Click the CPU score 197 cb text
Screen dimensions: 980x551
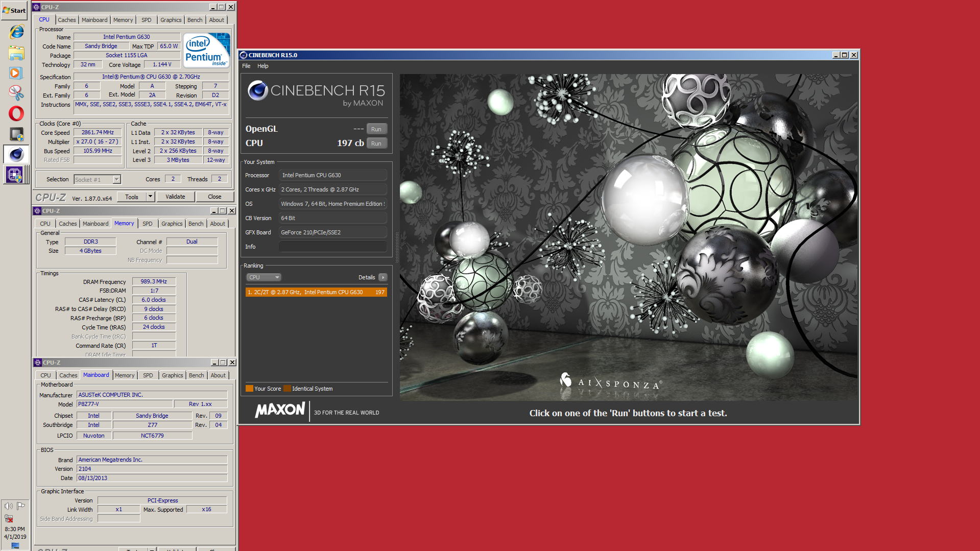pyautogui.click(x=350, y=143)
